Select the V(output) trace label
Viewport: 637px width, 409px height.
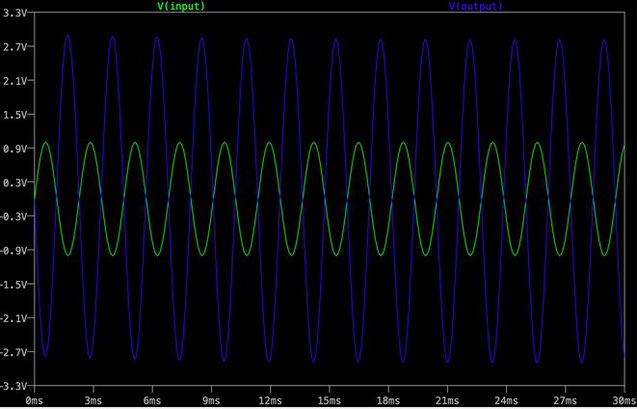(x=476, y=6)
